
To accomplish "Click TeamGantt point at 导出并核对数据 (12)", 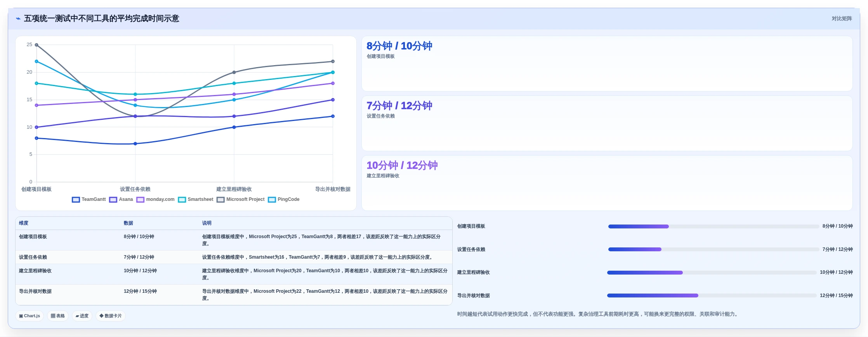I will coord(333,116).
